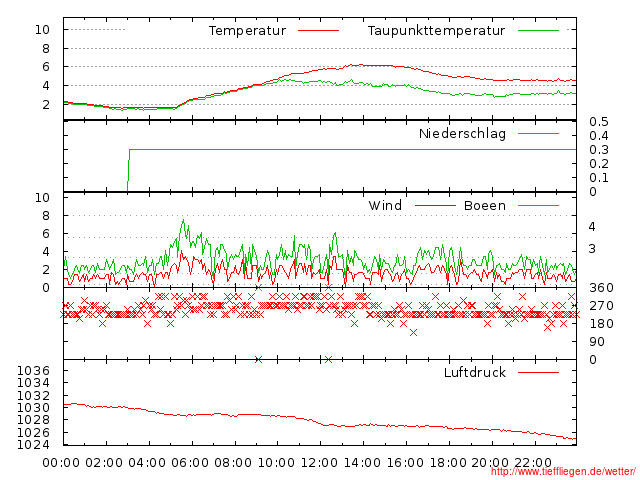Click the red Temperatur legend line
This screenshot has height=480, width=640.
coord(318,31)
